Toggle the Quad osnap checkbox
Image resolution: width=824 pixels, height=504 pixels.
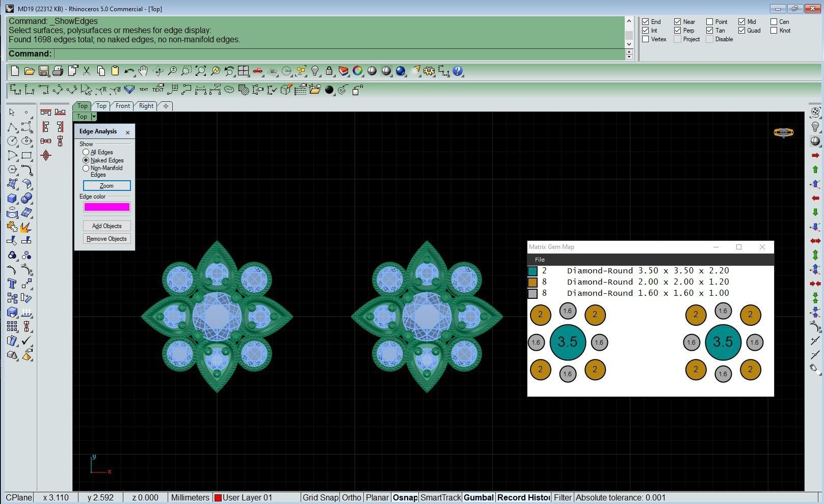pyautogui.click(x=741, y=31)
